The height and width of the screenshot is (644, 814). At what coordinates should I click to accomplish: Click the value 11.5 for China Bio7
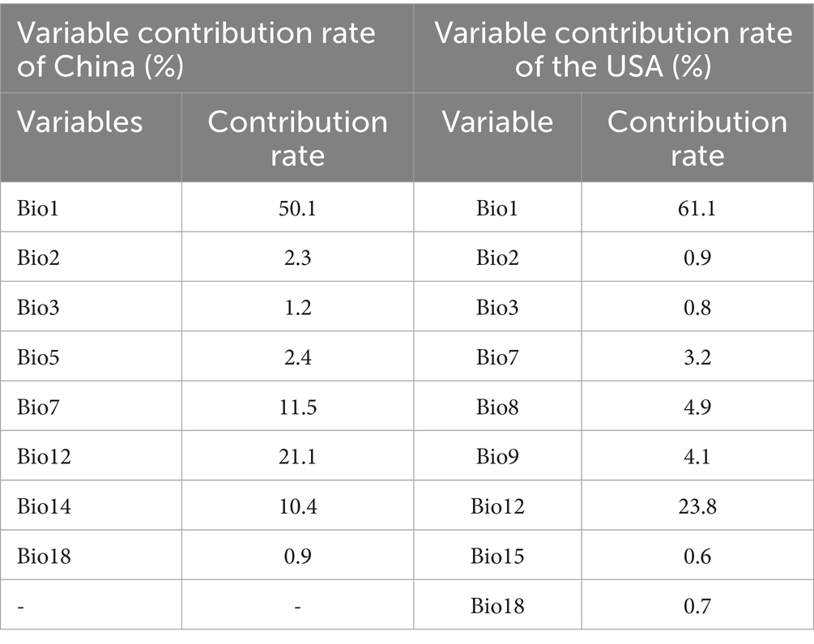tap(297, 407)
